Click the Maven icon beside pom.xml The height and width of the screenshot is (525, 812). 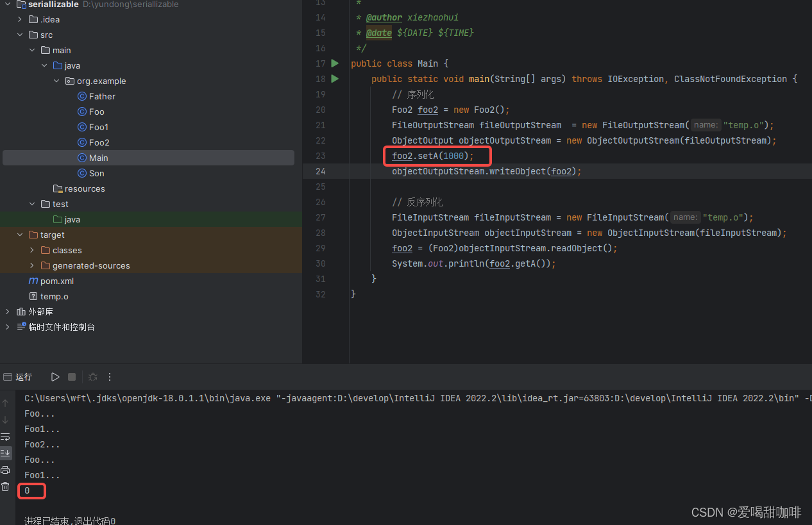pos(33,281)
